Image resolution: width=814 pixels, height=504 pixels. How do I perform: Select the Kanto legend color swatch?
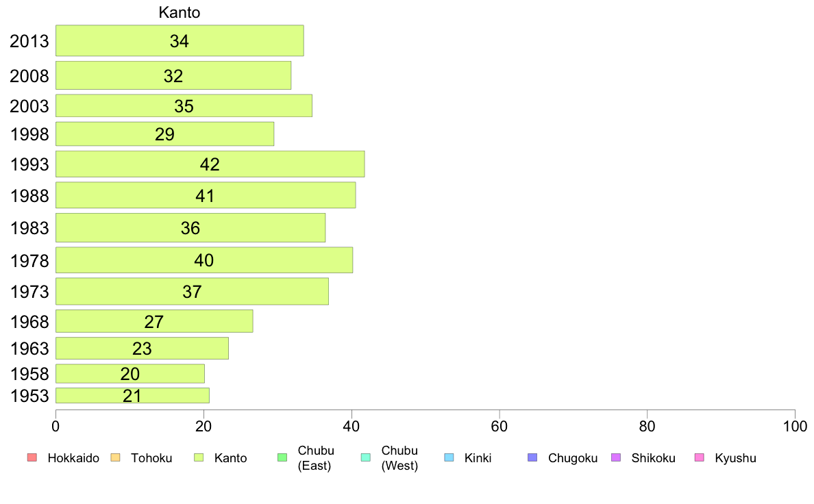tap(199, 457)
